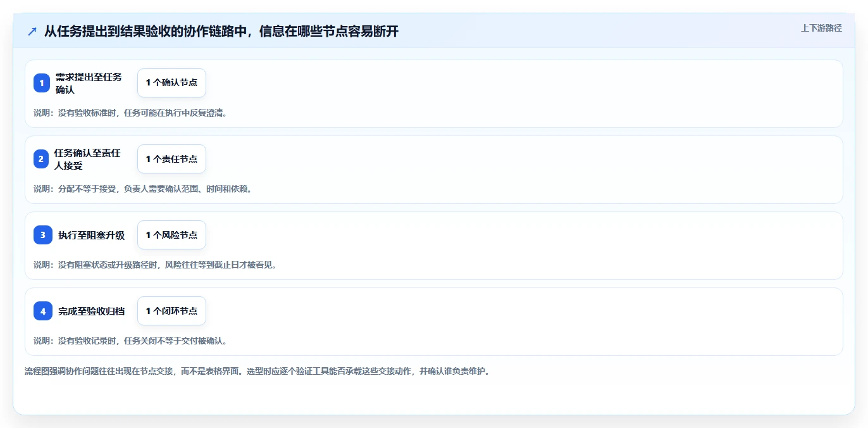Click the arrow icon beside the title
This screenshot has height=428, width=868.
32,32
